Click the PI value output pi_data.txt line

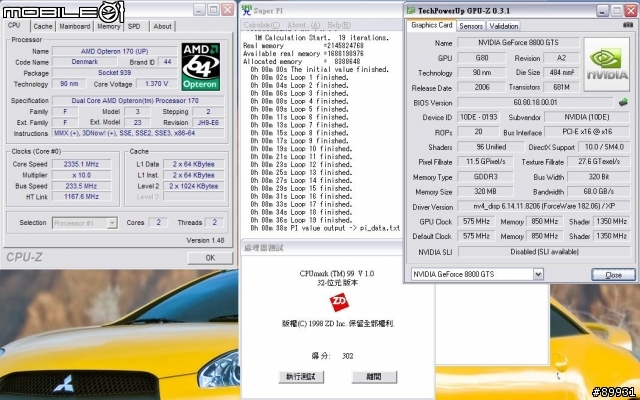pyautogui.click(x=325, y=228)
